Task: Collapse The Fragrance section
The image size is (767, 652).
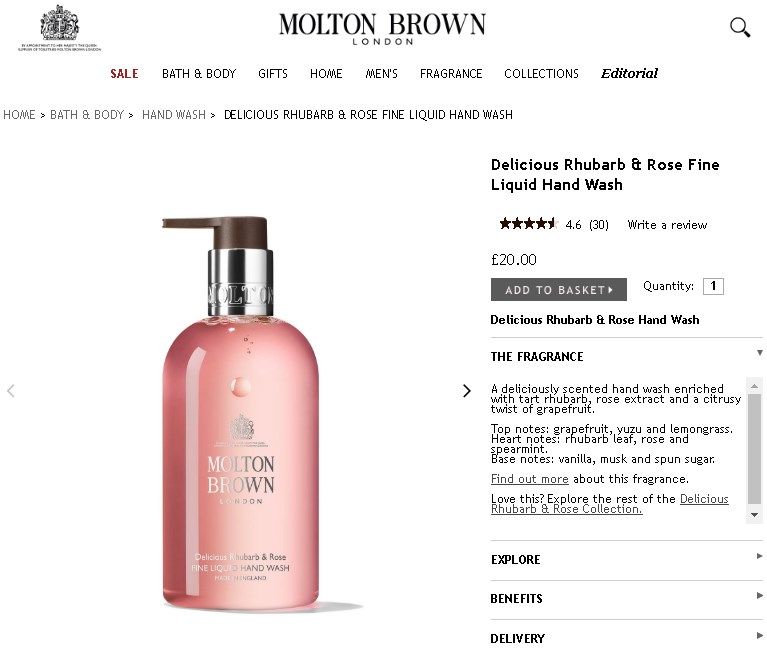Action: (x=627, y=356)
